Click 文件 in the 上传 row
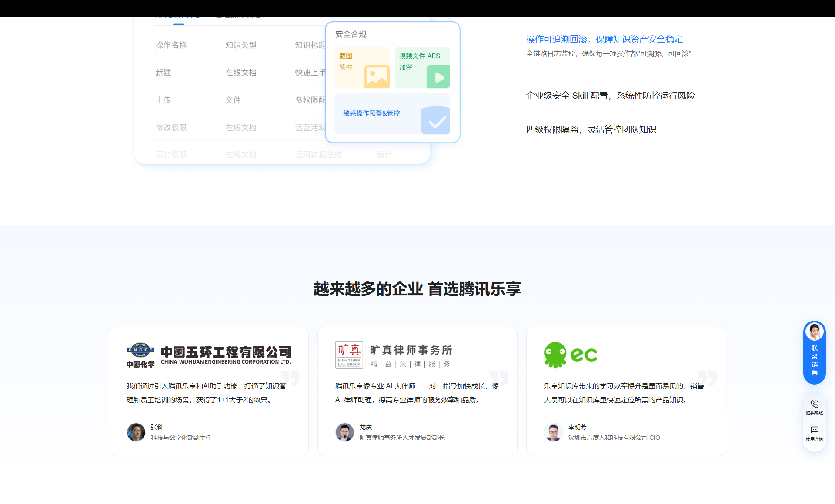This screenshot has height=504, width=835. 233,100
